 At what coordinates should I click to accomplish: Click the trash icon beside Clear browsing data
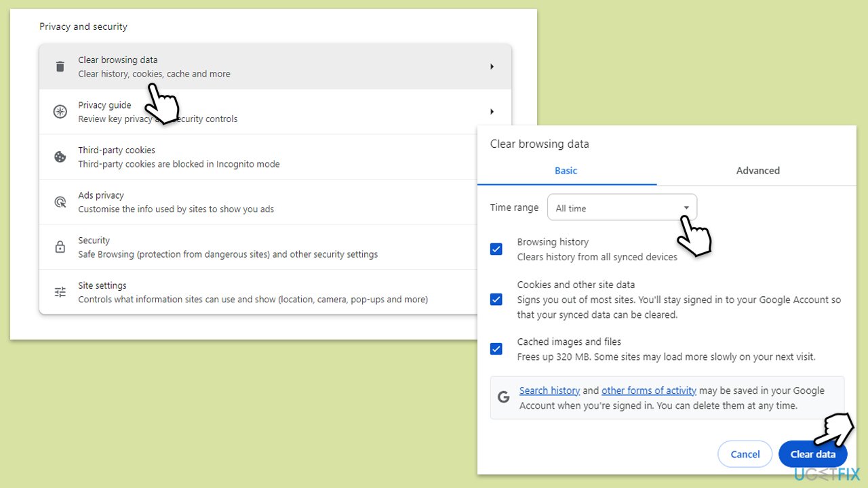click(x=60, y=66)
